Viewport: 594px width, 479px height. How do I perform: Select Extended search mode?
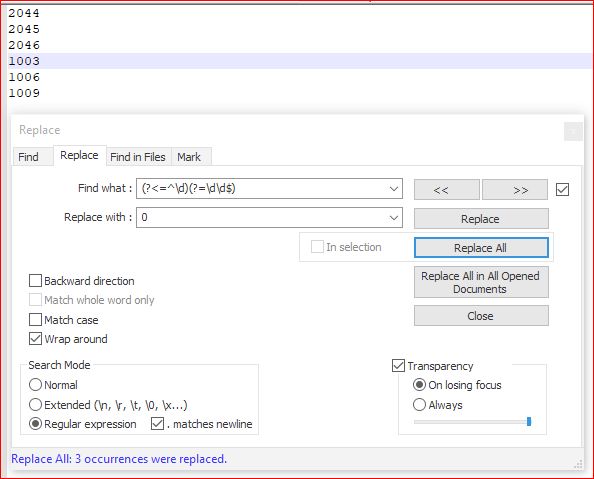(35, 404)
